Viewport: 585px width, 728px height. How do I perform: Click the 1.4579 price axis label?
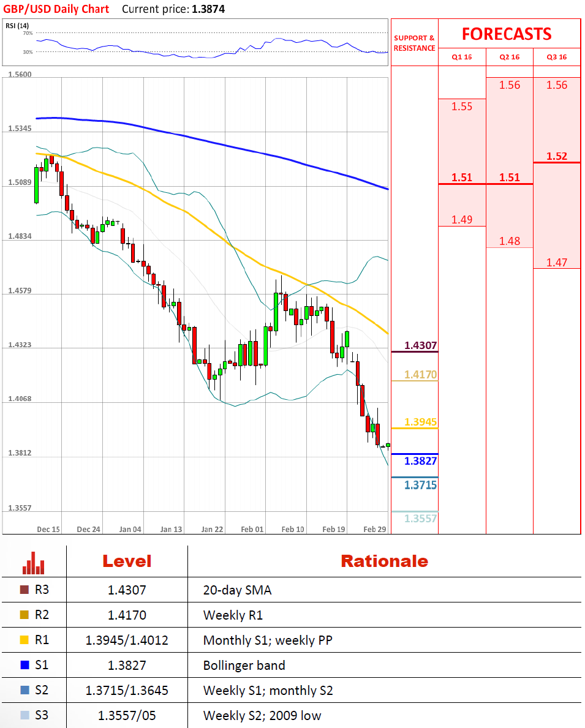[20, 291]
